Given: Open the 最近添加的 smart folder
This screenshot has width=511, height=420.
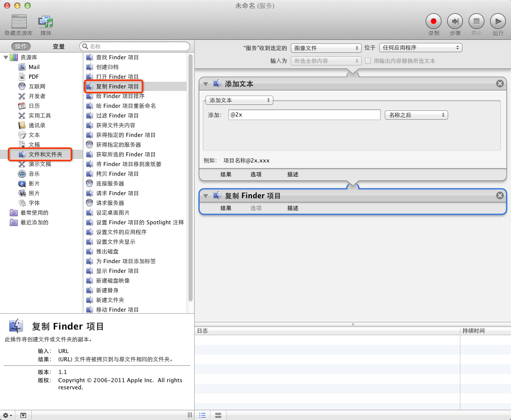Looking at the screenshot, I should pos(34,223).
